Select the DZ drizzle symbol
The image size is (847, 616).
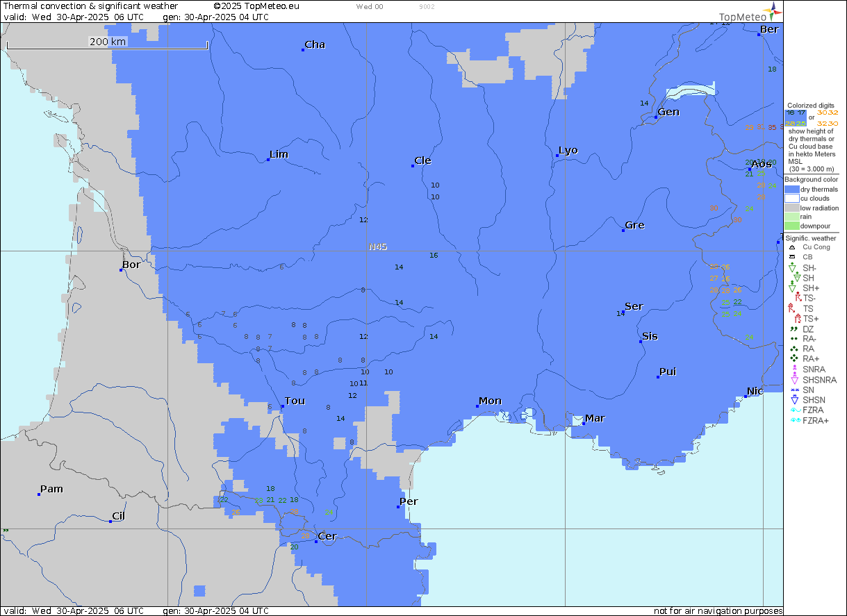coord(793,329)
